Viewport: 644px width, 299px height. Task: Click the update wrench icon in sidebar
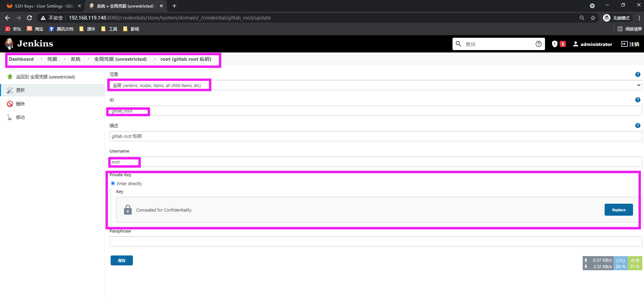(x=10, y=90)
